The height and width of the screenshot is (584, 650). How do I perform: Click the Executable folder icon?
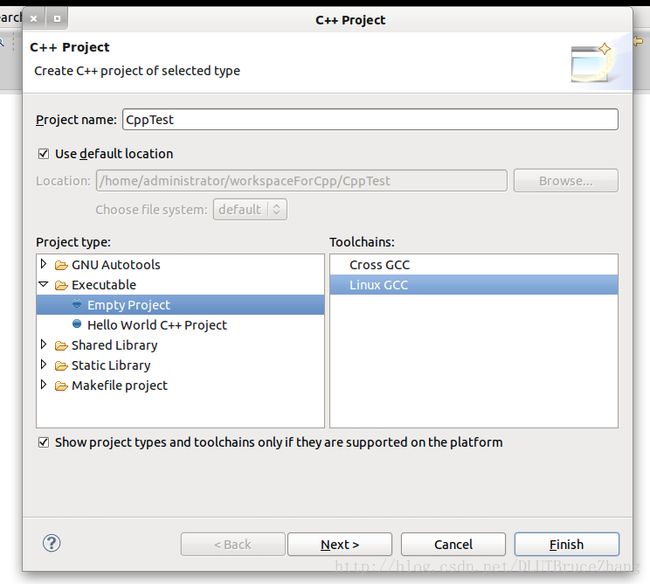[x=61, y=285]
